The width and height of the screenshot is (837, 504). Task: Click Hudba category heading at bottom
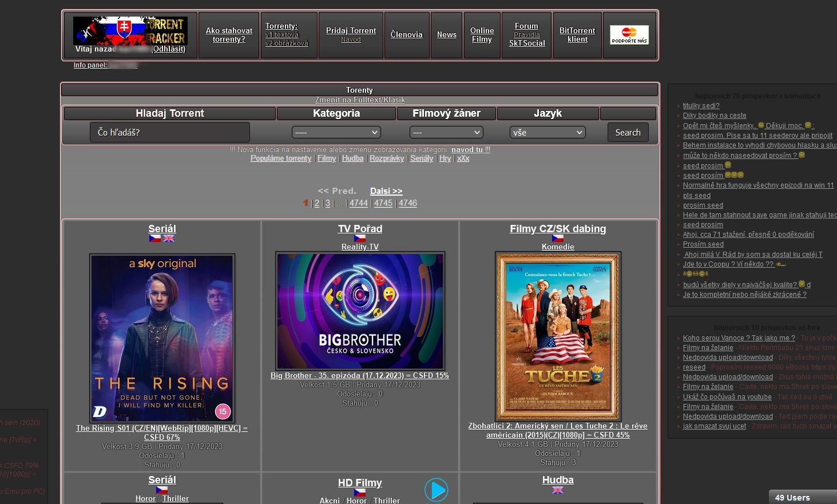tap(558, 480)
